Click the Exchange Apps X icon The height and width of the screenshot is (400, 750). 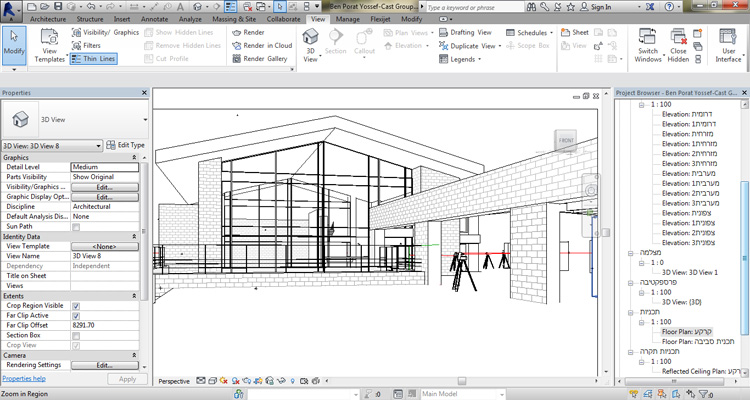(x=650, y=7)
